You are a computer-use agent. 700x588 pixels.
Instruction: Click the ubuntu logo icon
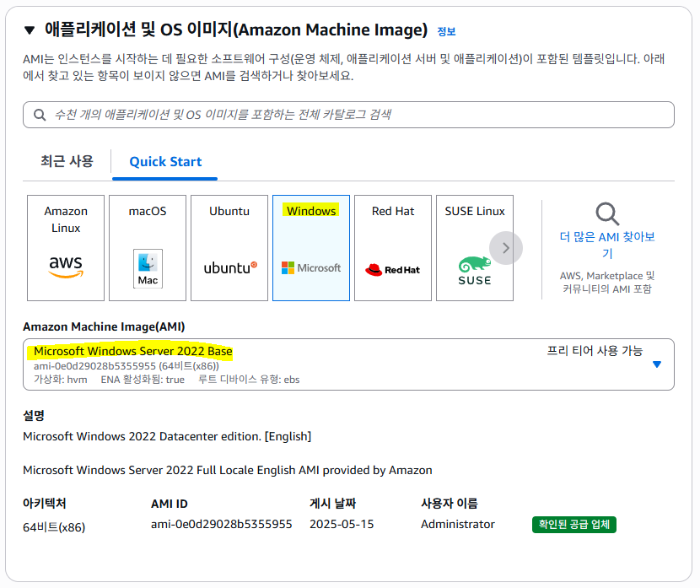pos(230,268)
